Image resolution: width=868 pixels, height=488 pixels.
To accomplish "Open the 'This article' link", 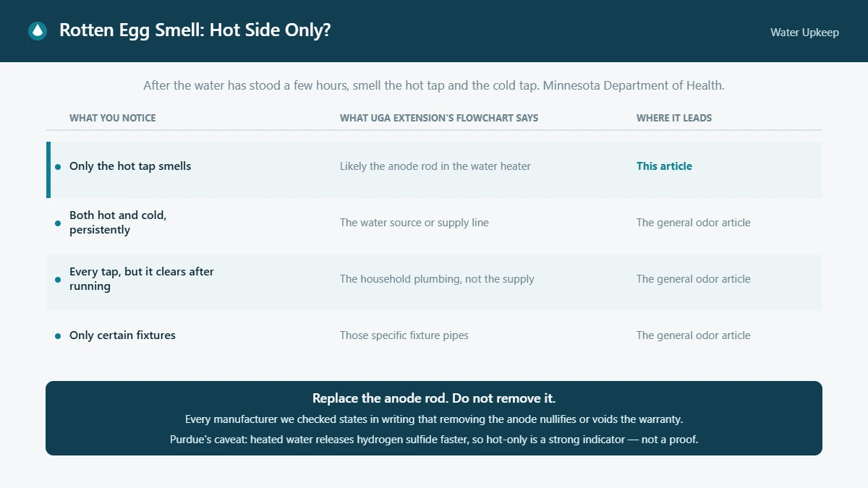I will click(x=664, y=166).
